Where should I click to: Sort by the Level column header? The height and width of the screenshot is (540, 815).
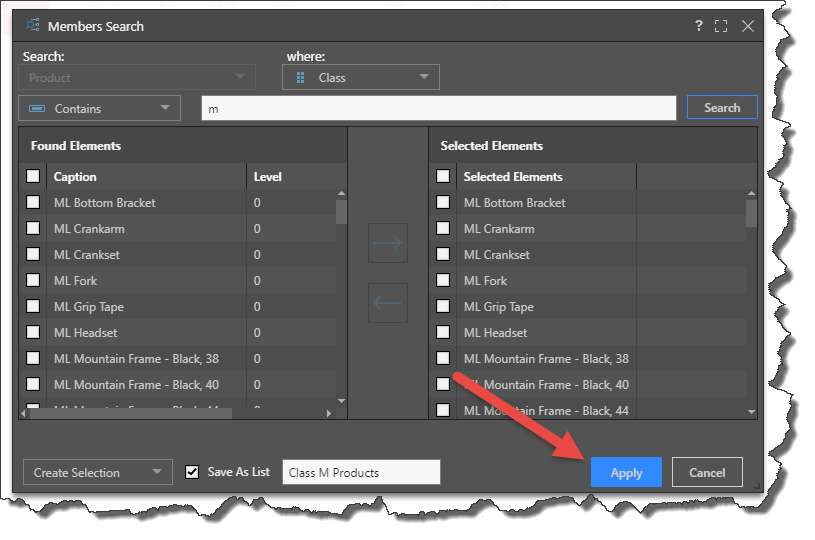click(268, 177)
